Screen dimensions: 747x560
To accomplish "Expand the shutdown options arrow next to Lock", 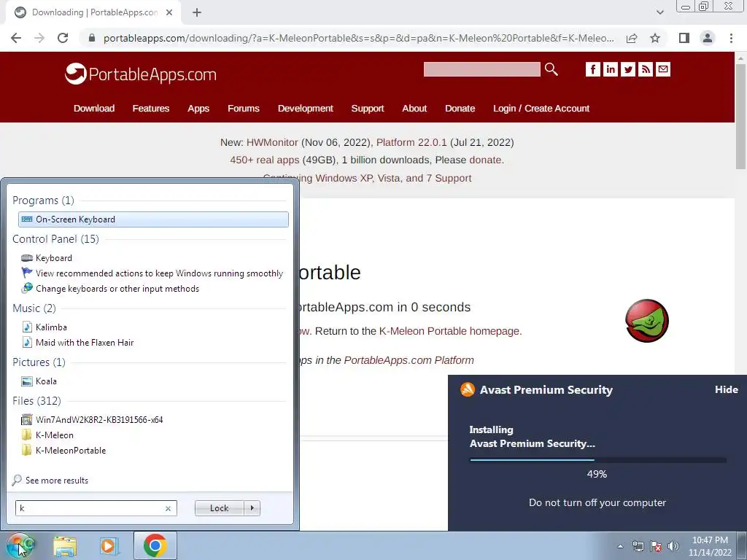I will coord(252,508).
